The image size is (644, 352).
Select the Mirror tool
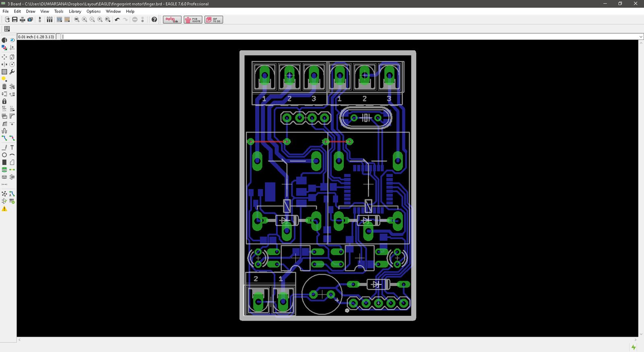pos(4,64)
